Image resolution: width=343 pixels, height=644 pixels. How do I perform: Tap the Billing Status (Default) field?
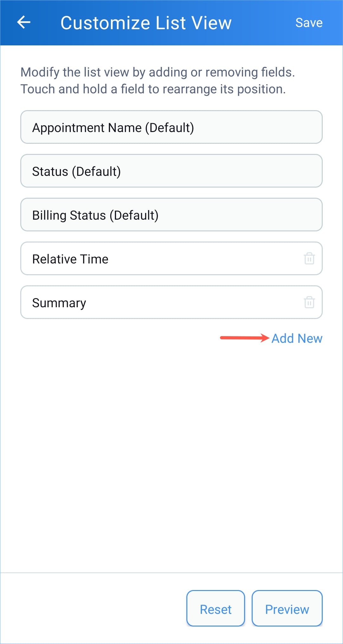[171, 215]
